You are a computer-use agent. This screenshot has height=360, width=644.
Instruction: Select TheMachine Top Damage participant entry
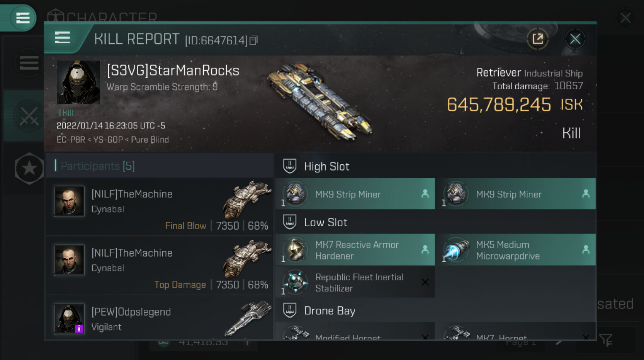160,266
